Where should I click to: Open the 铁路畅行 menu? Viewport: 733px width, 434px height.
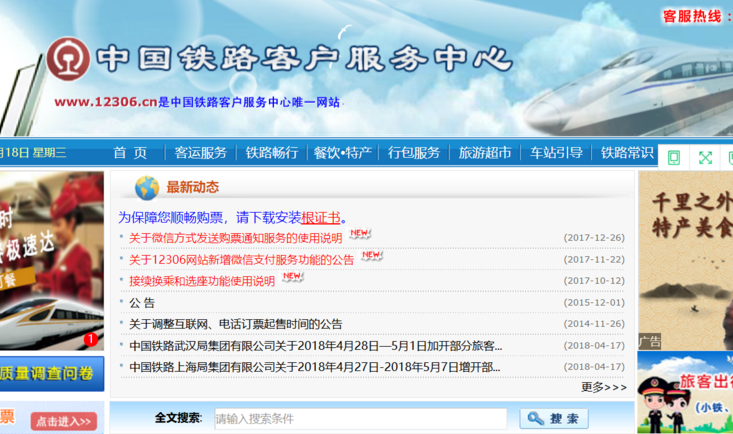tap(272, 152)
